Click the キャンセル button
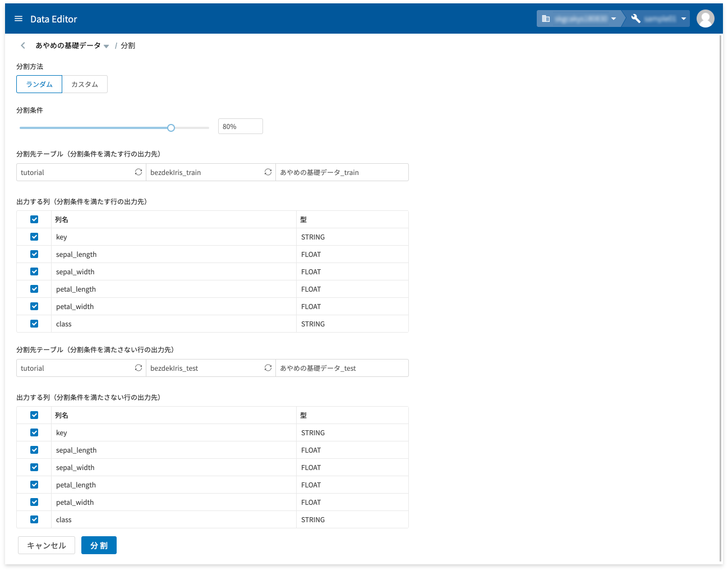 coord(47,545)
